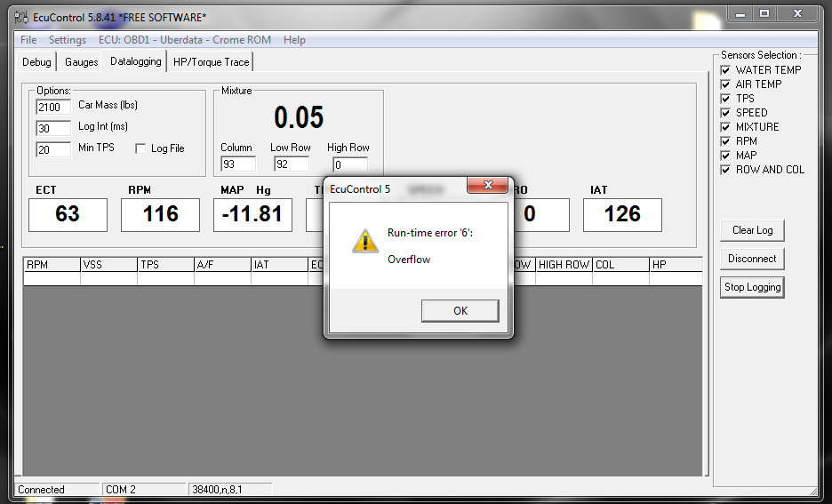Uncheck the WATER TEMP sensor checkbox
Image resolution: width=832 pixels, height=504 pixels.
click(725, 70)
